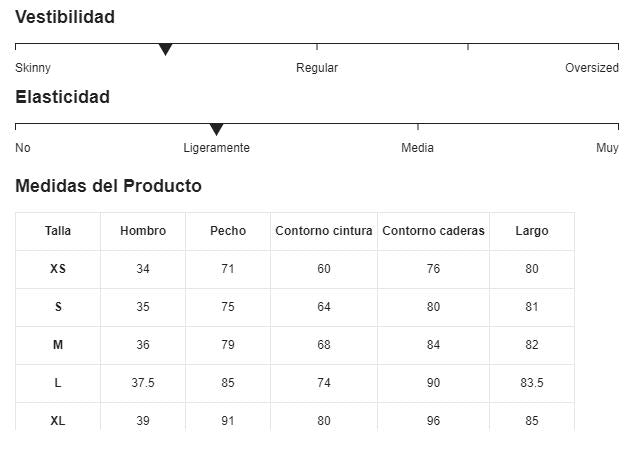This screenshot has width=628, height=452.
Task: Click the Talla column header
Action: tap(58, 231)
